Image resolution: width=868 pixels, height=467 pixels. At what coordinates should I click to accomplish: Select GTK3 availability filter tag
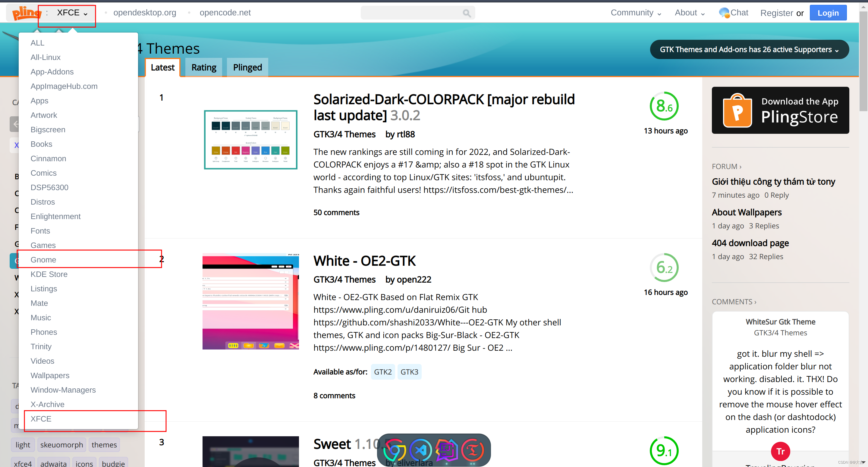tap(410, 371)
